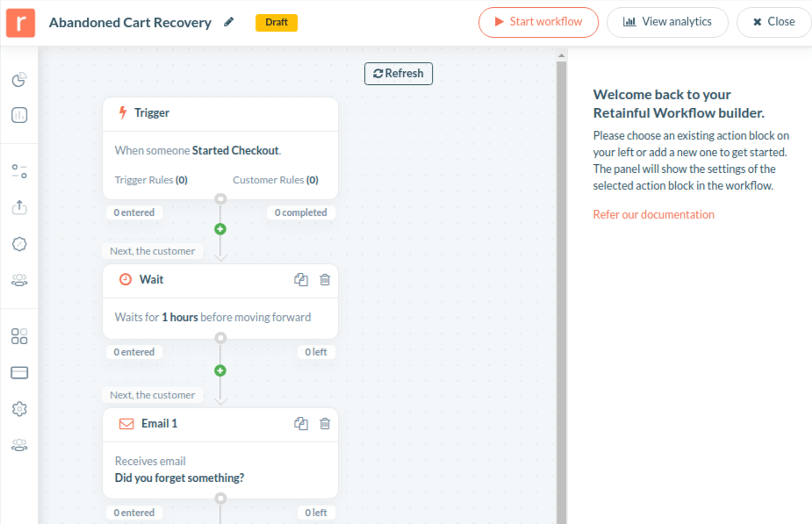Click '0 entered' stat under Email 1
The height and width of the screenshot is (524, 812).
134,513
